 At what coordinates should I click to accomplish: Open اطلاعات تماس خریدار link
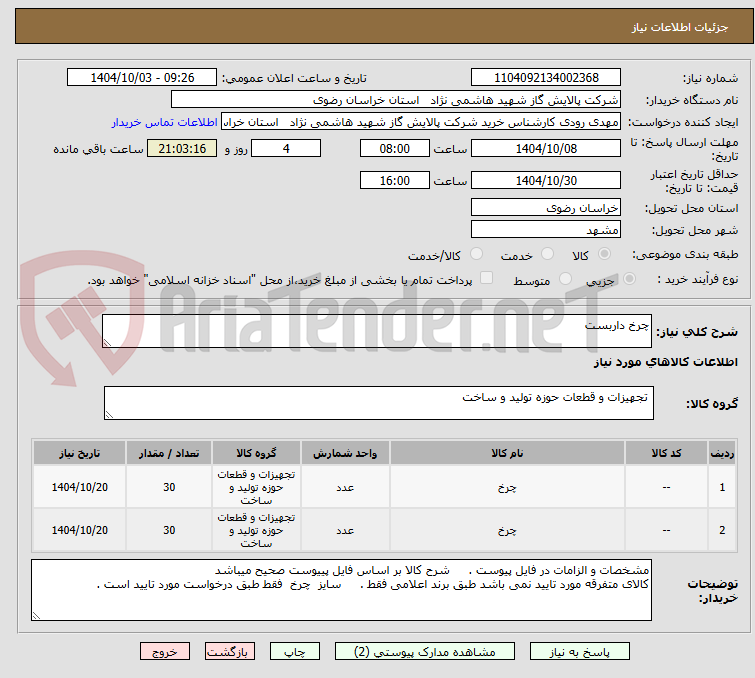point(165,122)
